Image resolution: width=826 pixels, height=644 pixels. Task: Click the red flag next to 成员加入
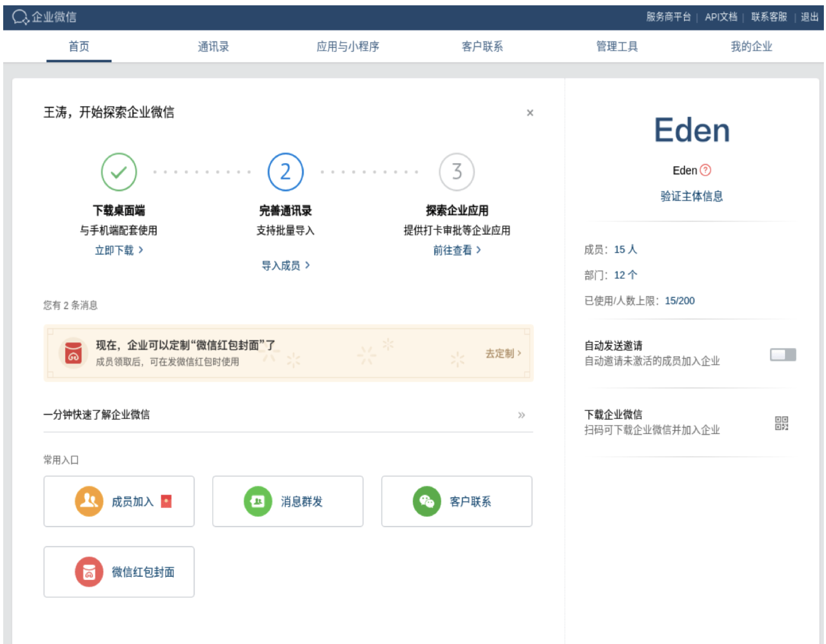(x=166, y=501)
